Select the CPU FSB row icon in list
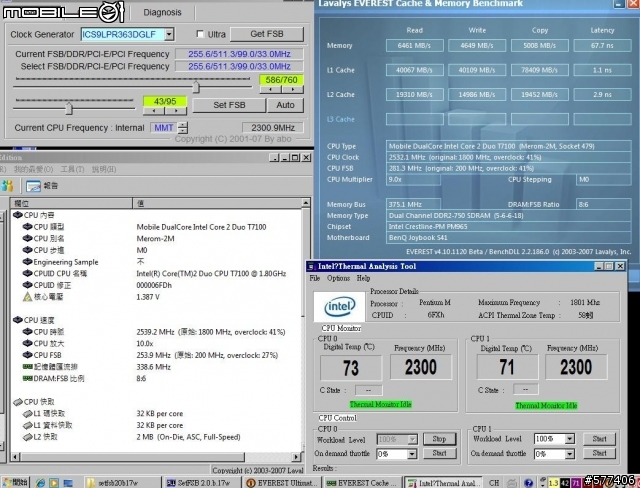640x488 pixels. pyautogui.click(x=27, y=355)
